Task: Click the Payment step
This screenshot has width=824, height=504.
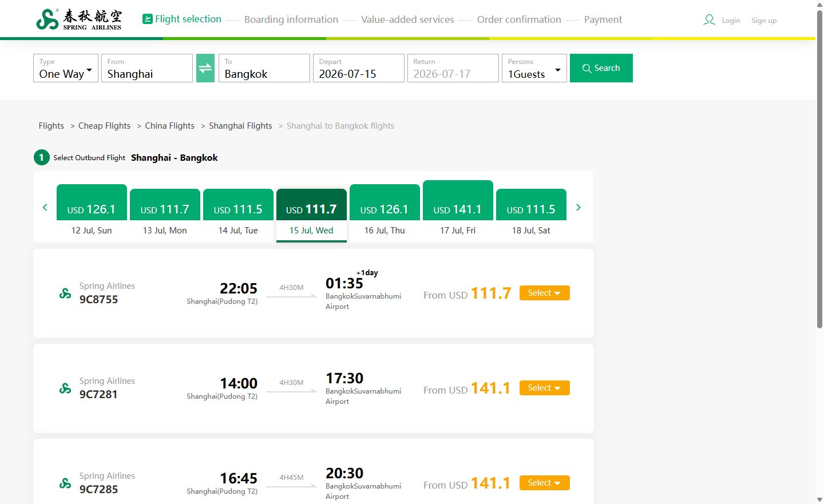Action: [603, 19]
